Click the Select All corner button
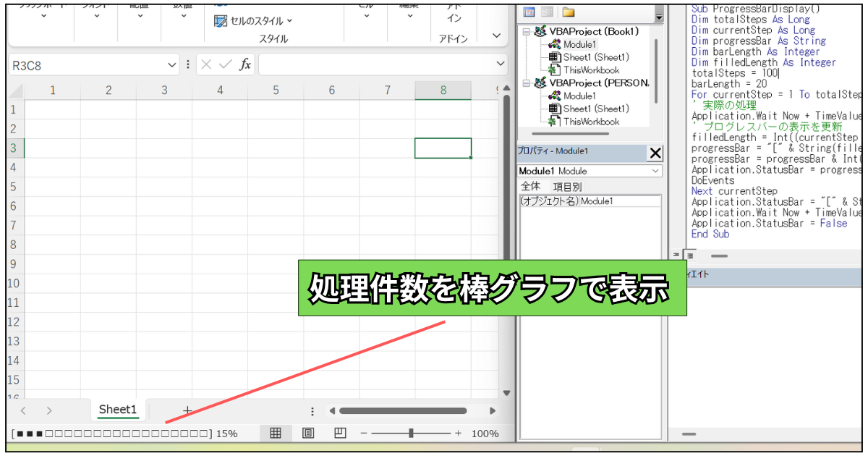 pyautogui.click(x=14, y=90)
